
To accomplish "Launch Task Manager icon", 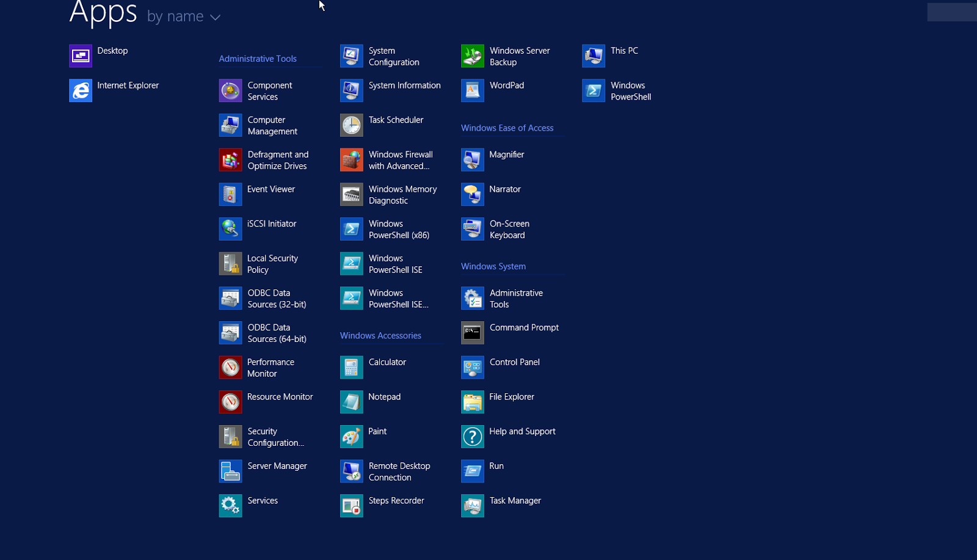I will point(473,506).
